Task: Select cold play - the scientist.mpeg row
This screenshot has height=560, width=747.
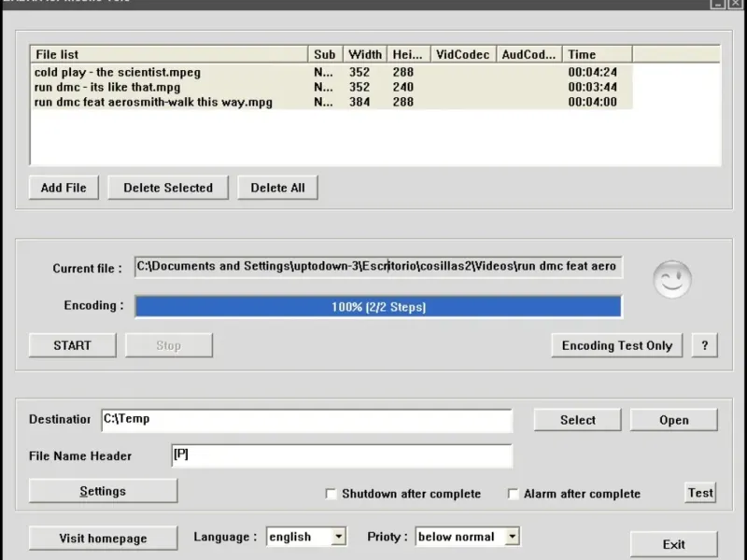Action: pos(331,73)
